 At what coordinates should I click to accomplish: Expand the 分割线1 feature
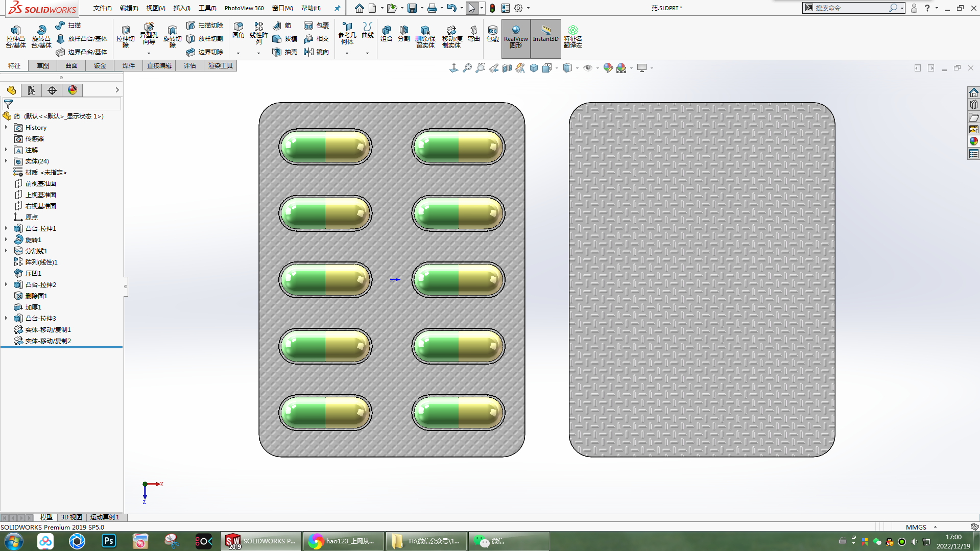click(x=6, y=251)
